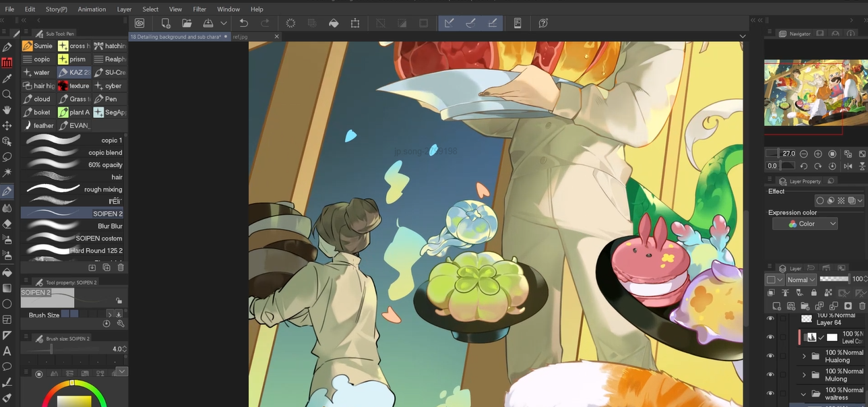Image resolution: width=868 pixels, height=407 pixels.
Task: Click the Redo arrow icon
Action: coord(266,23)
